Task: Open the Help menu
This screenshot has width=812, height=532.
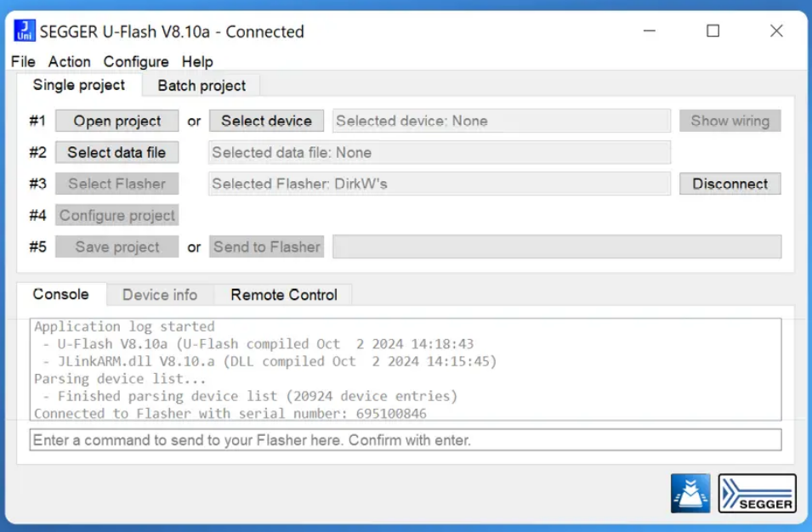Action: pos(197,62)
